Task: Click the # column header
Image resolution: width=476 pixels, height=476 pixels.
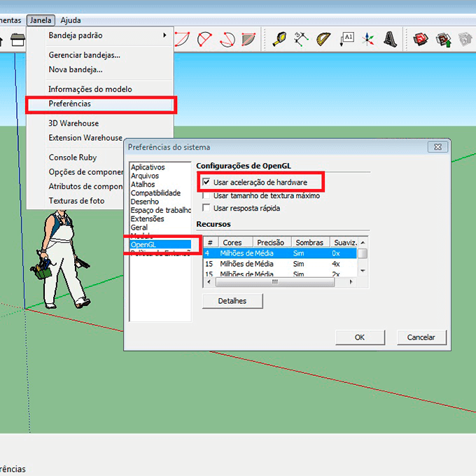Action: 211,242
